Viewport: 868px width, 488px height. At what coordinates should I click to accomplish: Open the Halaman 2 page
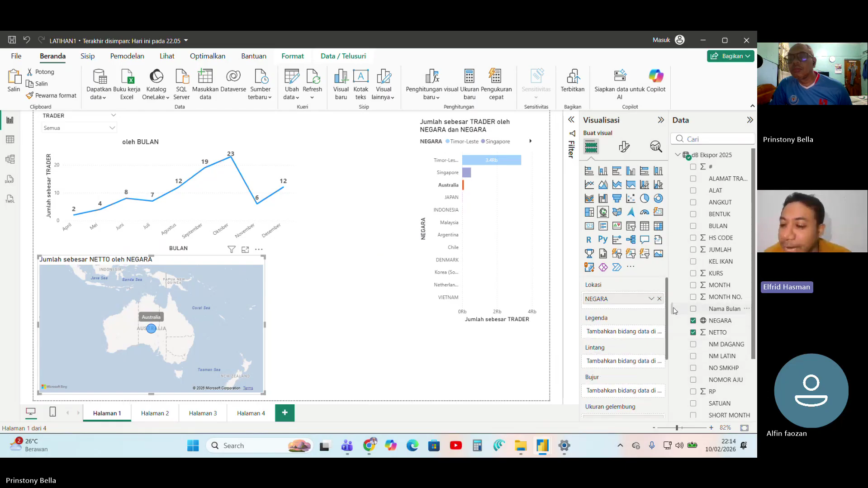(155, 412)
